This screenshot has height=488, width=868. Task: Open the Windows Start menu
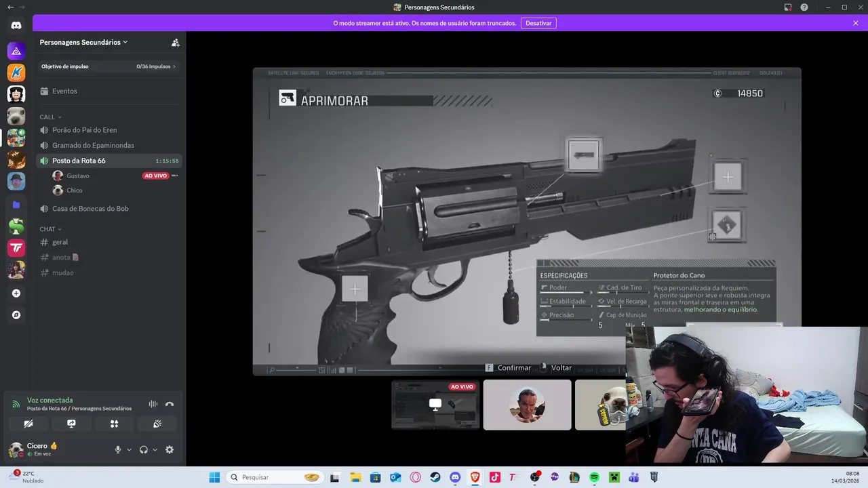coord(214,477)
